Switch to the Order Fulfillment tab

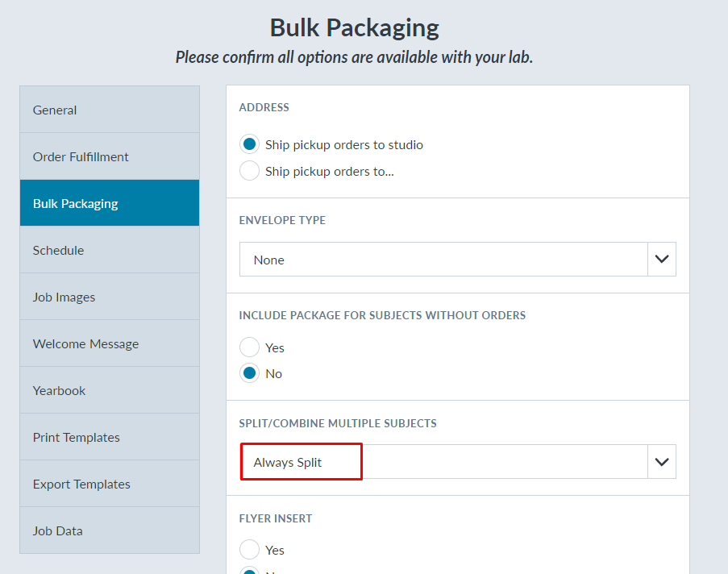(x=110, y=156)
